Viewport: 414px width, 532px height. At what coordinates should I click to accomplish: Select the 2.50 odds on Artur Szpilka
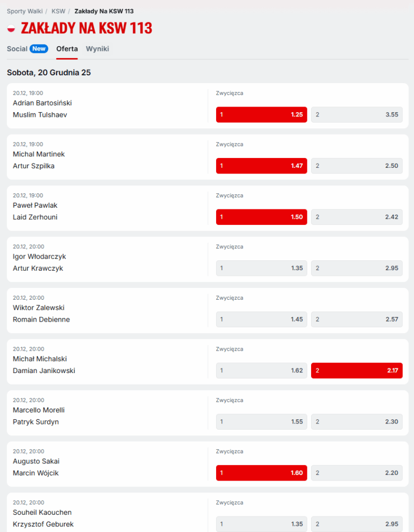coord(356,166)
